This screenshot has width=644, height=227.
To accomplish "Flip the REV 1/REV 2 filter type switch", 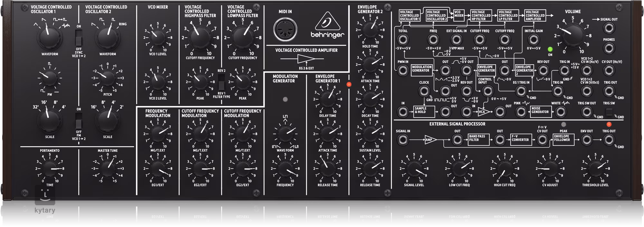I will (221, 82).
